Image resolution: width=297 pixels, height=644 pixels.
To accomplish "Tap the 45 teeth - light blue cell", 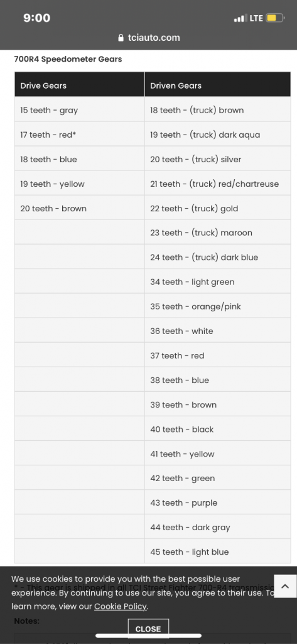I will click(217, 552).
